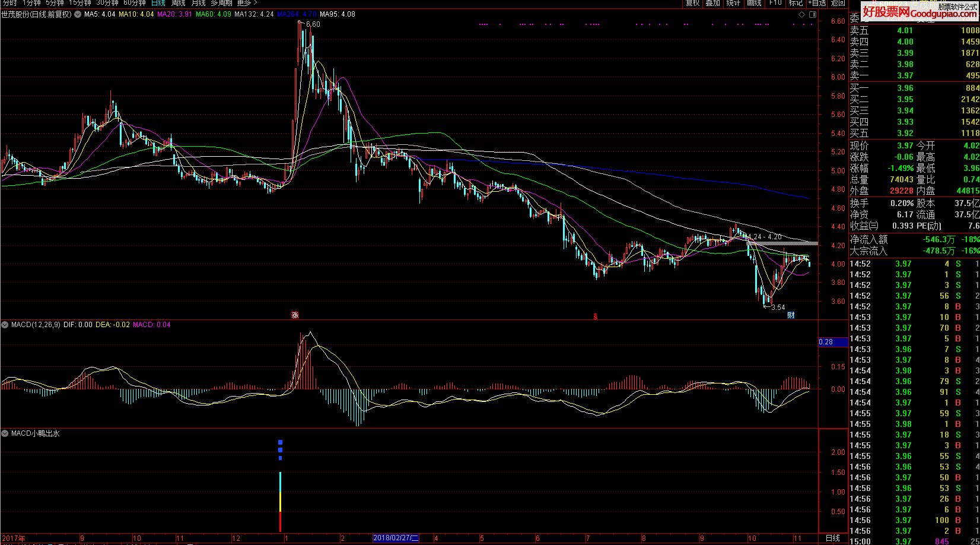Click the diamond icon atop main chart
The height and width of the screenshot is (545, 980).
801,14
